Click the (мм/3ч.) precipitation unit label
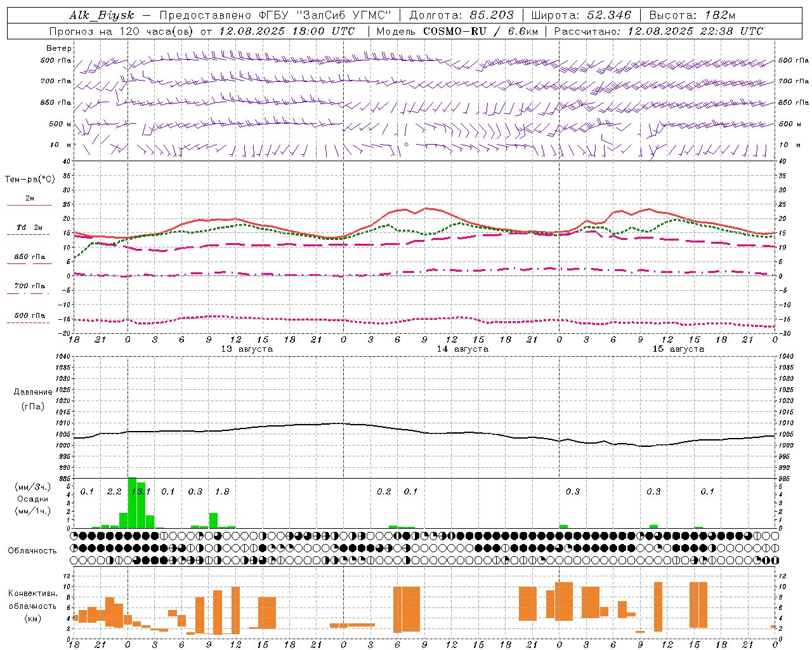The width and height of the screenshot is (812, 650). click(x=33, y=487)
